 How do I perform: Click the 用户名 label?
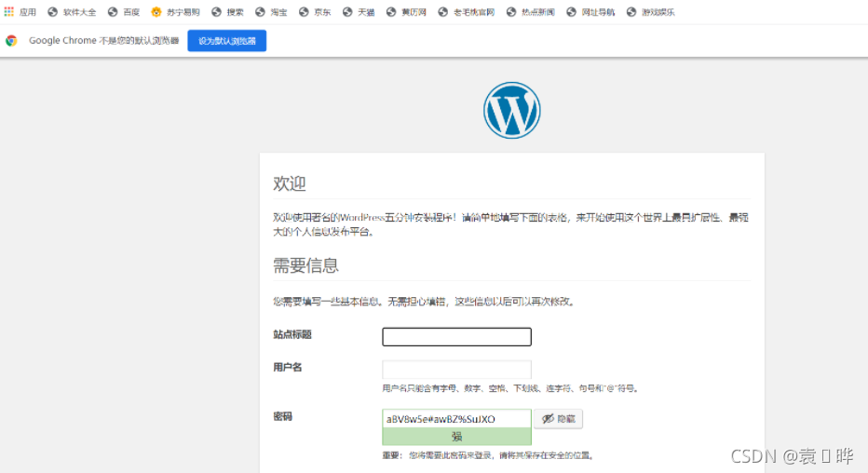pyautogui.click(x=287, y=367)
